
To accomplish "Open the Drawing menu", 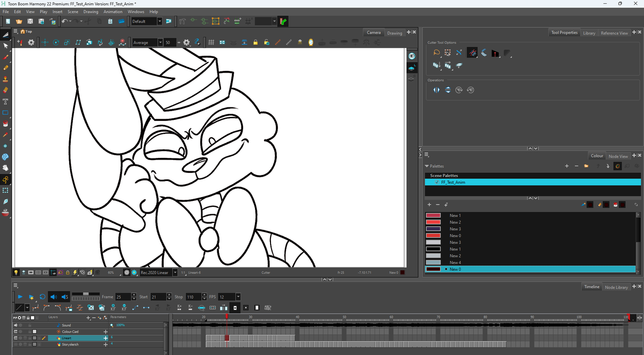I will click(91, 11).
